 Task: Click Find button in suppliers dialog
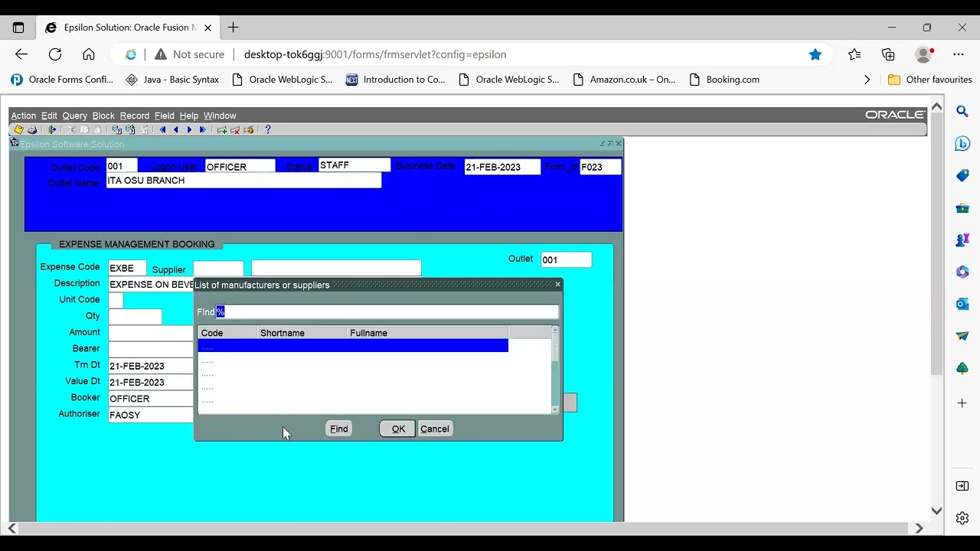coord(339,429)
